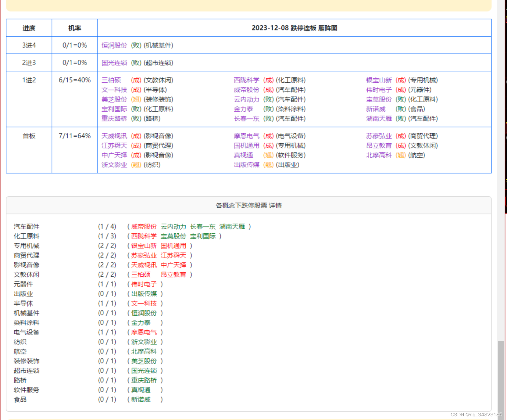Viewport: 507px width, 420px height.
Task: Select the 3进4 progress cell
Action: point(29,45)
